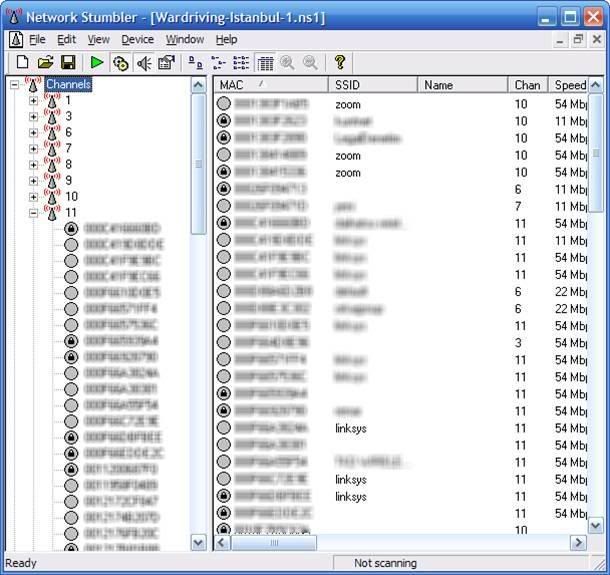The image size is (610, 575).
Task: Sort by Chan column header
Action: 528,85
